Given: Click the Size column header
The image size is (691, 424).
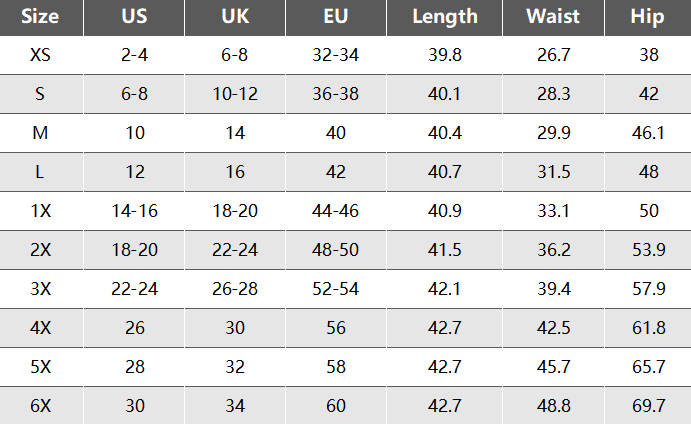Looking at the screenshot, I should pos(40,17).
